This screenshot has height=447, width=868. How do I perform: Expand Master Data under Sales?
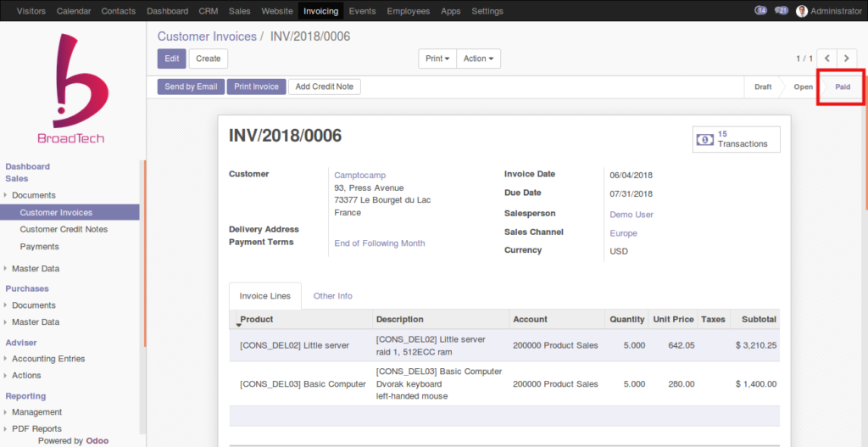click(36, 268)
